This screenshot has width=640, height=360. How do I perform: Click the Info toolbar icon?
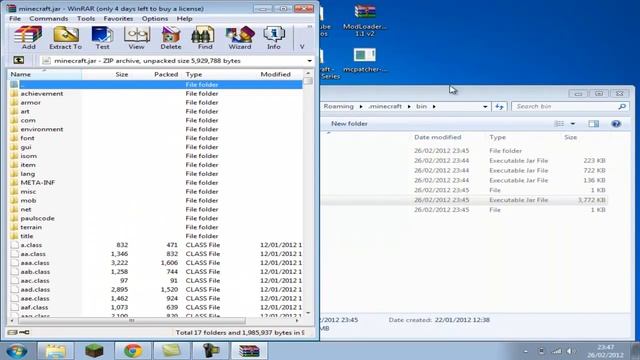273,38
